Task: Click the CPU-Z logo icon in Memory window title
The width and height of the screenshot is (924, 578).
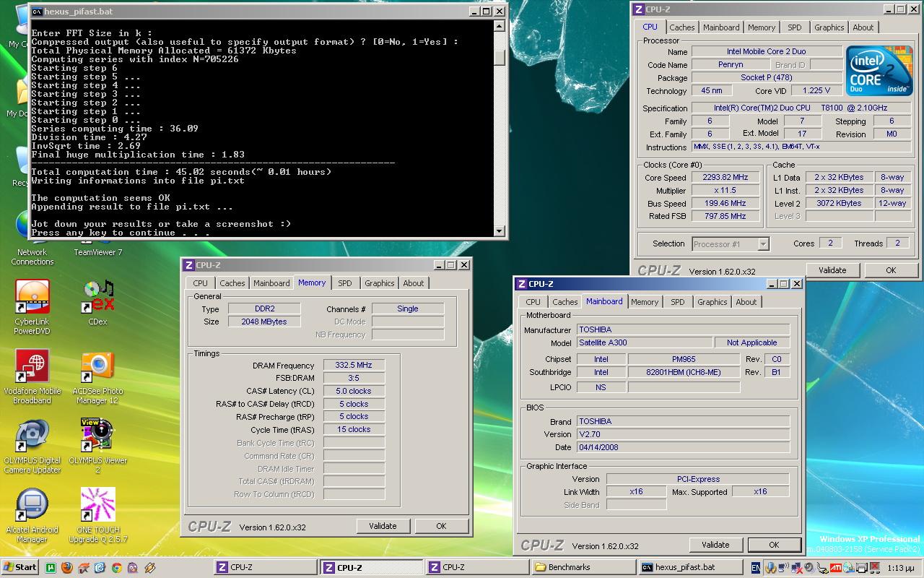Action: (x=189, y=265)
